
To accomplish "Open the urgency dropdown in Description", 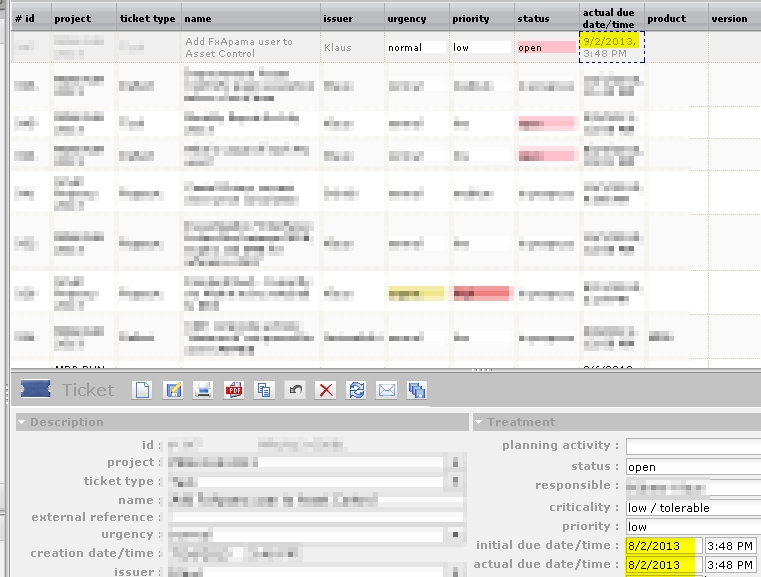I will (455, 535).
